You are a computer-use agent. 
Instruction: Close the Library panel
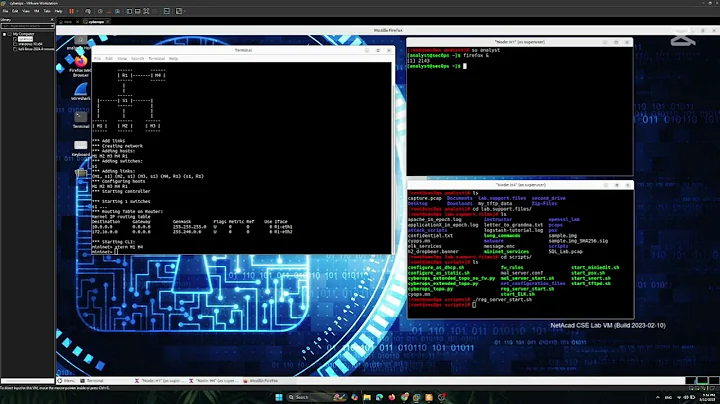51,20
